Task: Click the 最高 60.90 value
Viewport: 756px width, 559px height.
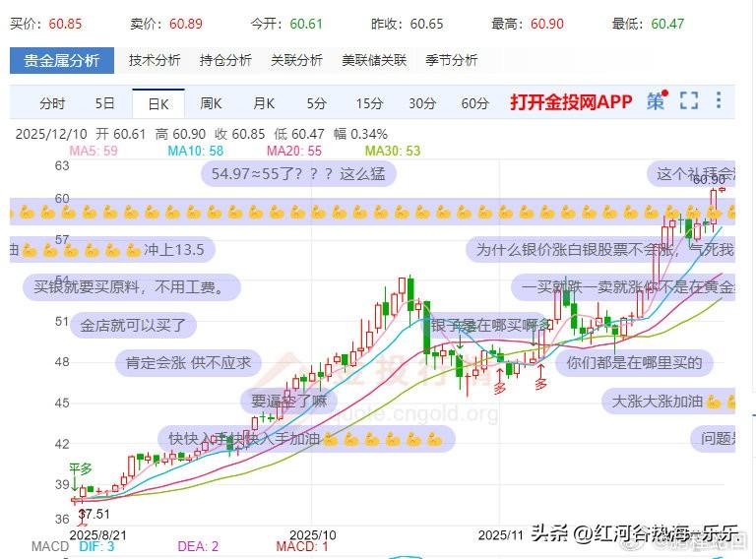Action: [528, 24]
